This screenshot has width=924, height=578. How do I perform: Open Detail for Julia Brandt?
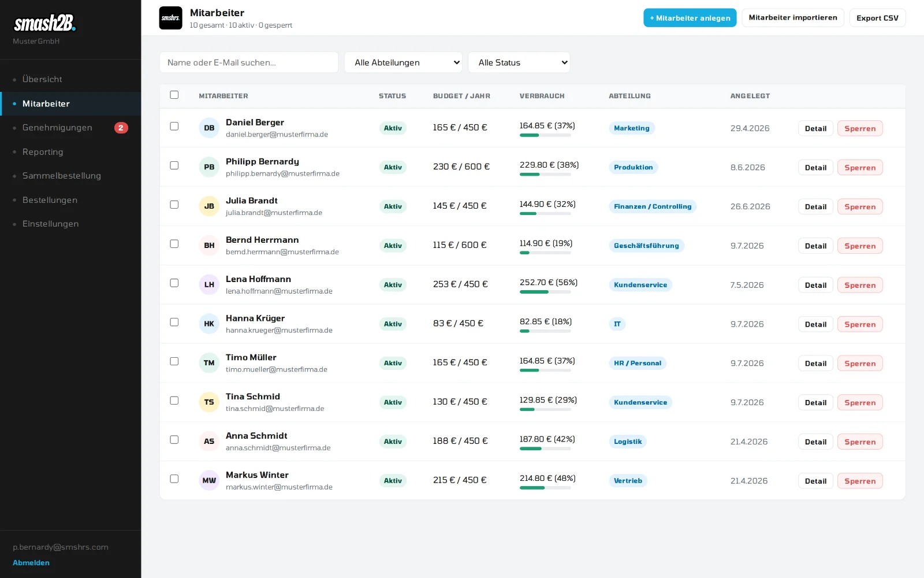(x=815, y=206)
